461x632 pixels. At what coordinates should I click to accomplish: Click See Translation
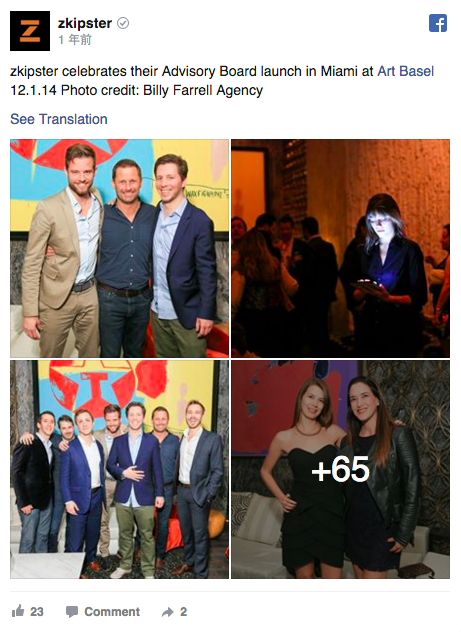[59, 119]
